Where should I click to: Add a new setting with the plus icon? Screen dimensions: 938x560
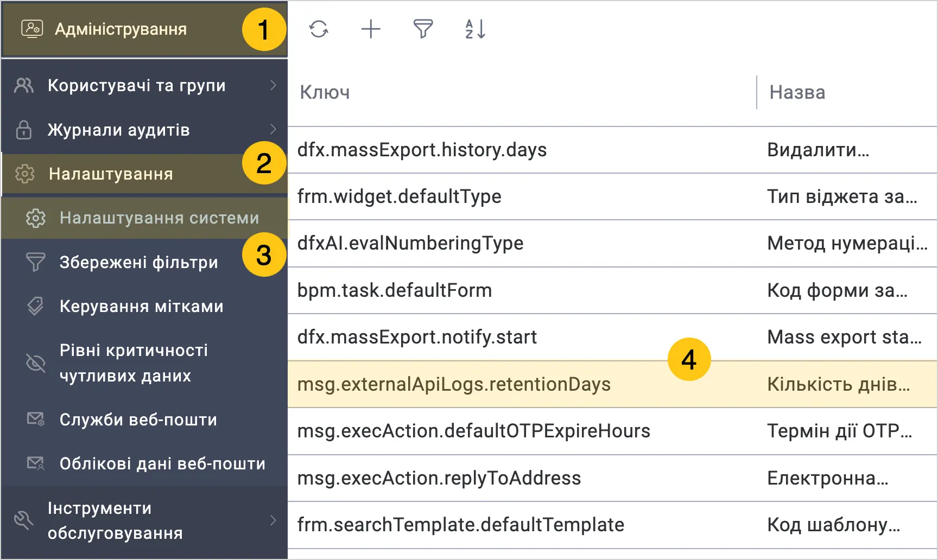pos(371,29)
